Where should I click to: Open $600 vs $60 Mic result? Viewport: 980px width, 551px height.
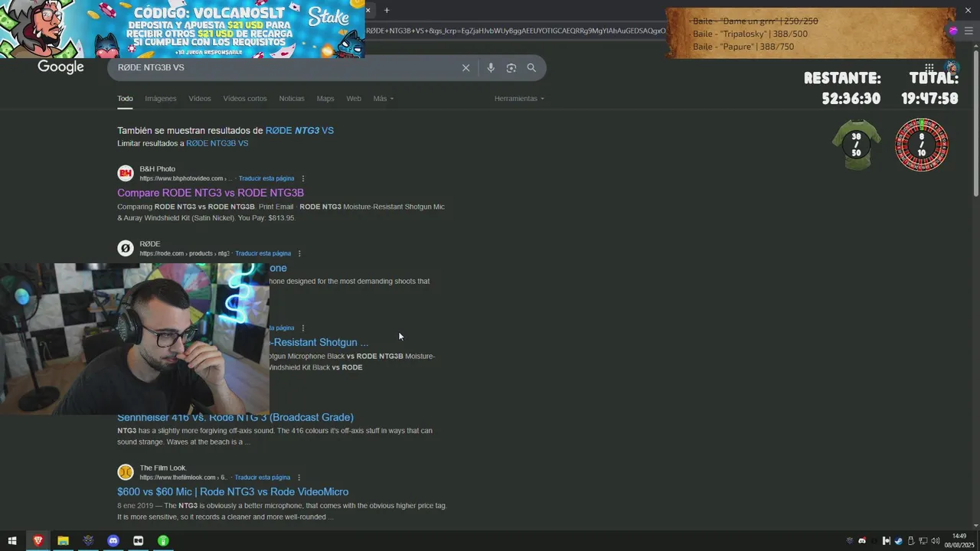(x=233, y=492)
